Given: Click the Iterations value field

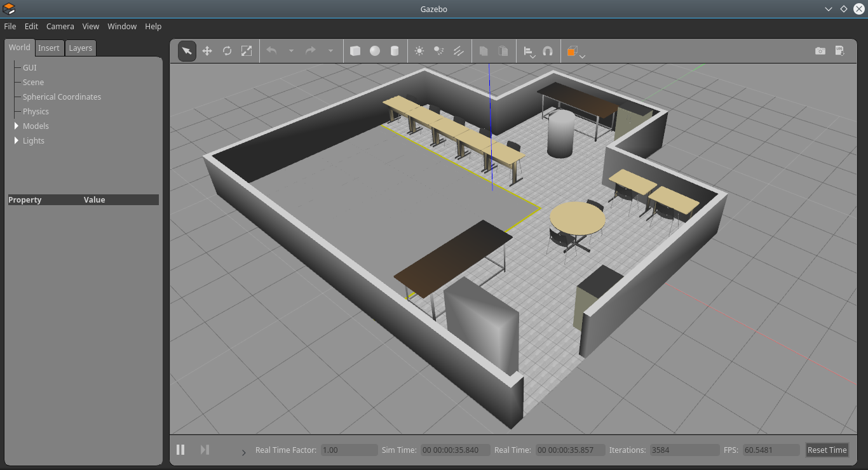Looking at the screenshot, I should click(684, 450).
